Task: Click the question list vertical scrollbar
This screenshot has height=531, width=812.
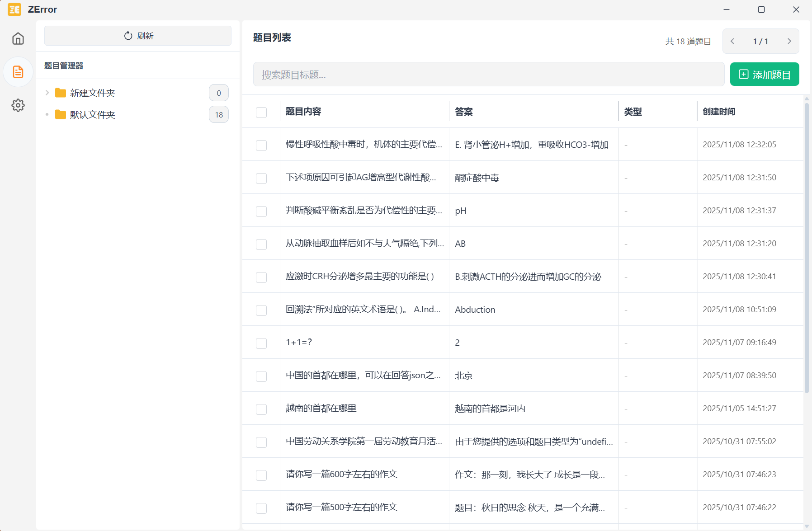Action: [807, 248]
